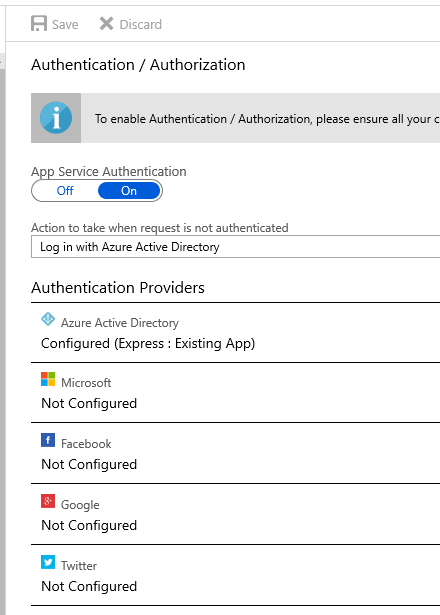Click the blue info icon
The width and height of the screenshot is (440, 615).
click(56, 118)
